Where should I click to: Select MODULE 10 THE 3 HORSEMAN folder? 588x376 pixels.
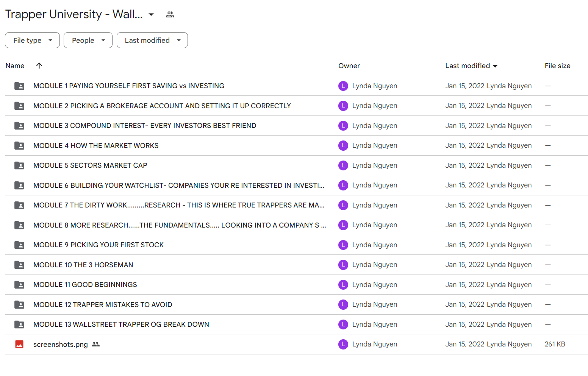pyautogui.click(x=83, y=265)
